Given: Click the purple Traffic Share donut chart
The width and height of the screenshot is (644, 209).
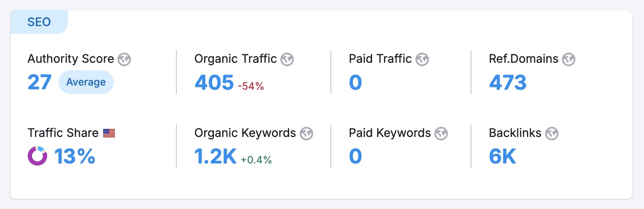Looking at the screenshot, I should click(37, 156).
